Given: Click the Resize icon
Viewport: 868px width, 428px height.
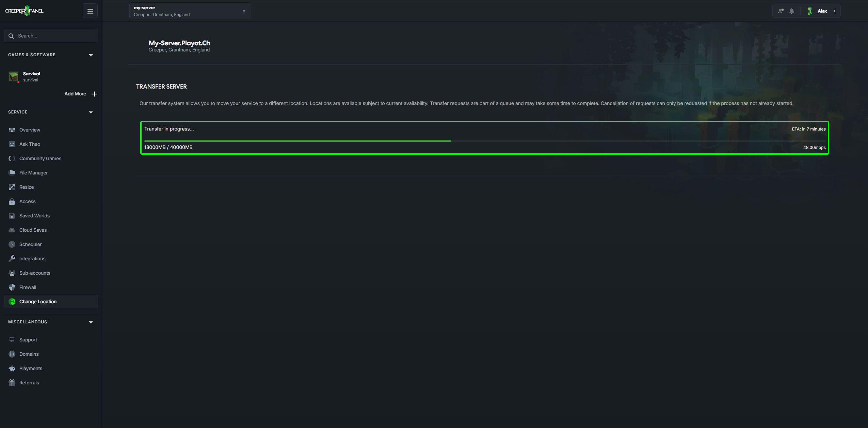Looking at the screenshot, I should coord(12,187).
